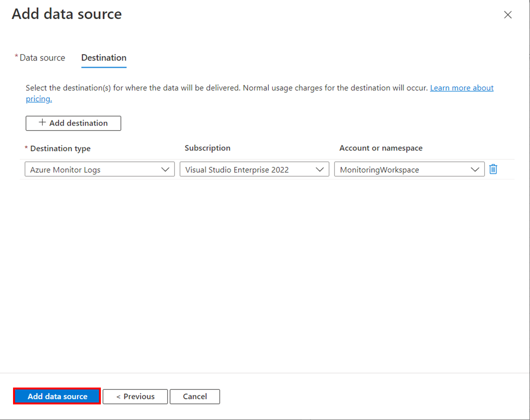Open the Learn more about pricing link
Viewport: 530px width, 420px height.
coord(462,88)
